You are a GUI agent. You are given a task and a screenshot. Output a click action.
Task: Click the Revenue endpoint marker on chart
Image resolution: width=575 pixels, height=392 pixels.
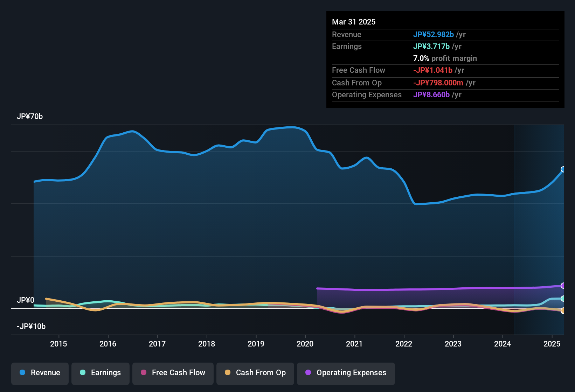coord(563,169)
